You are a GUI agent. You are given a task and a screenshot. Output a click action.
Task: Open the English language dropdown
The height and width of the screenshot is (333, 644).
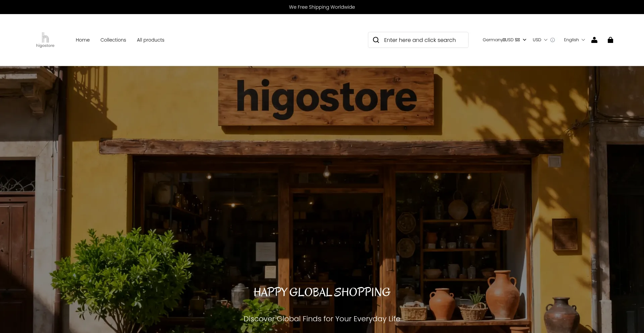point(572,40)
